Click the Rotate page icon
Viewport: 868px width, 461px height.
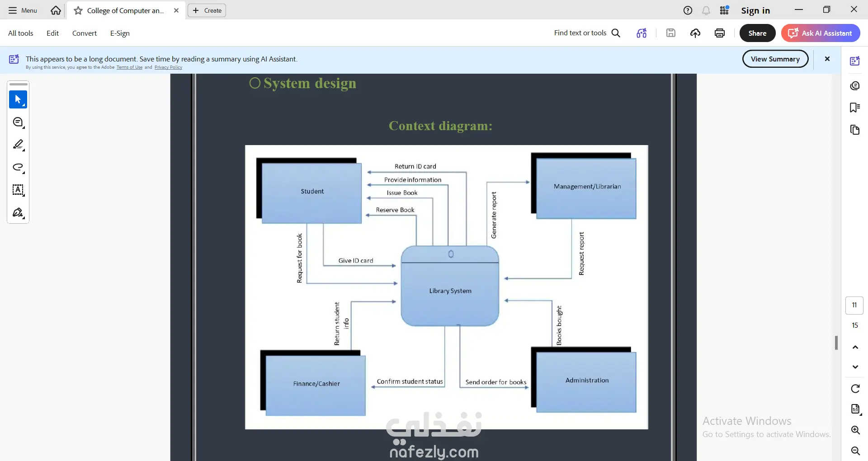855,389
